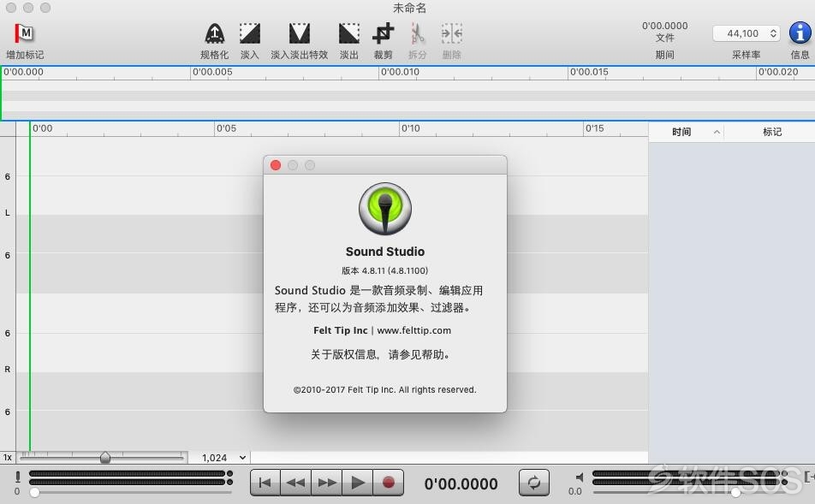Click the Delete (删除) toolbar icon
Viewport: 815px width, 504px height.
point(452,33)
